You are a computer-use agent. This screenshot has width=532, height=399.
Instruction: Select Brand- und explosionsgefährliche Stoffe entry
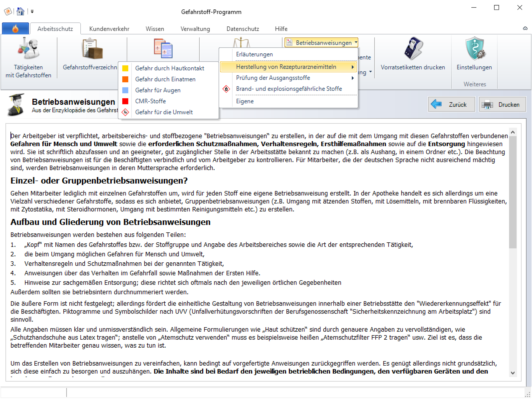pyautogui.click(x=288, y=89)
